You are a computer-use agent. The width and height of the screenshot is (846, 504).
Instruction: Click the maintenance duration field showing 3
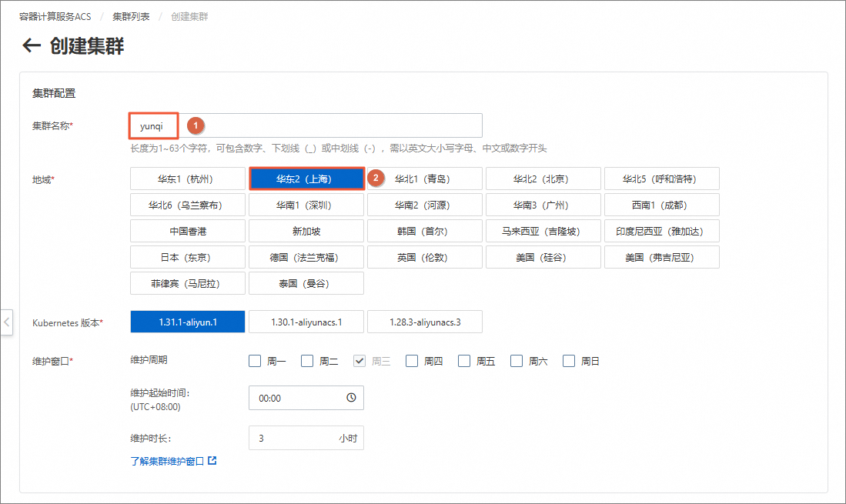click(x=306, y=439)
